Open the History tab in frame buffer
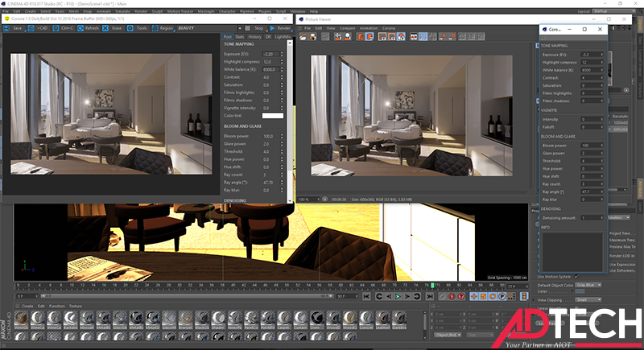Screen dimensions: 644x350 click(x=254, y=37)
